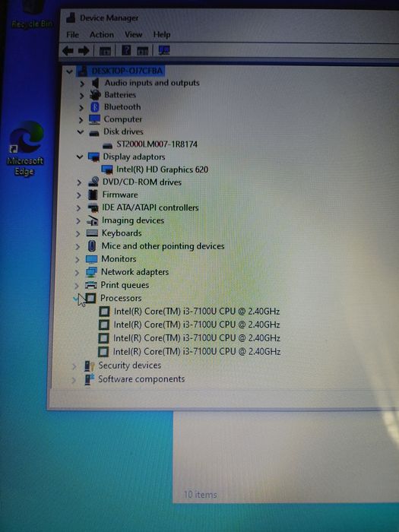Image resolution: width=399 pixels, height=532 pixels.
Task: Click the Scan for hardware changes monitor icon
Action: click(x=164, y=51)
